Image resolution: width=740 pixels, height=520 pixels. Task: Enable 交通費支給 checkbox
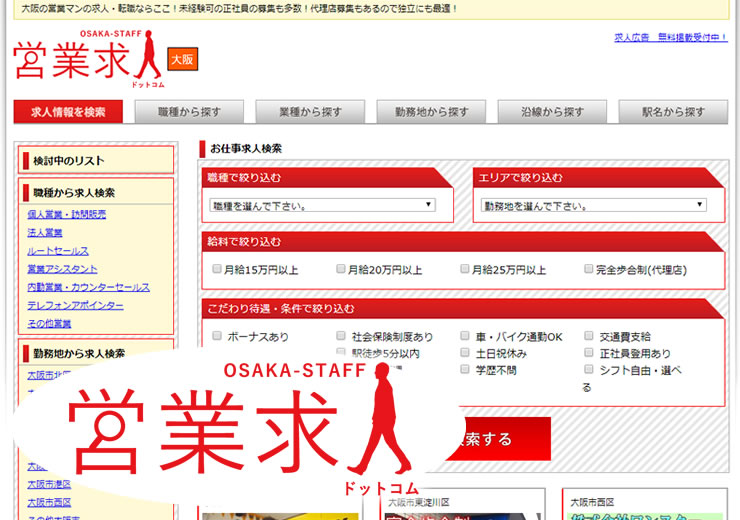click(589, 336)
